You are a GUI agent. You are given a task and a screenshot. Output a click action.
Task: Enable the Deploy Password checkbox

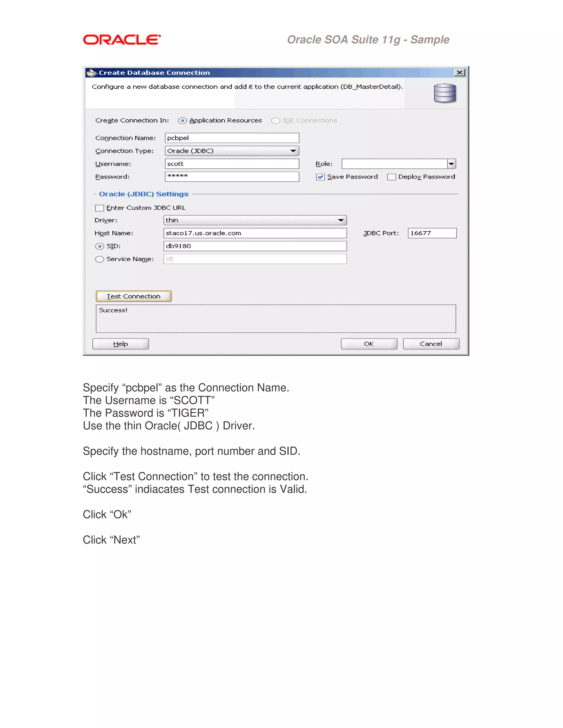[391, 177]
